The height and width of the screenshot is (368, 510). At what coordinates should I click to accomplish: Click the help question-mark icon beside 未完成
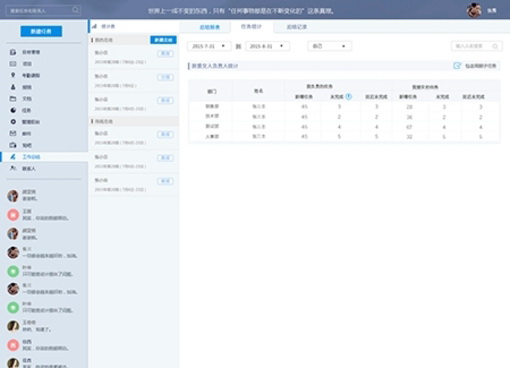348,97
